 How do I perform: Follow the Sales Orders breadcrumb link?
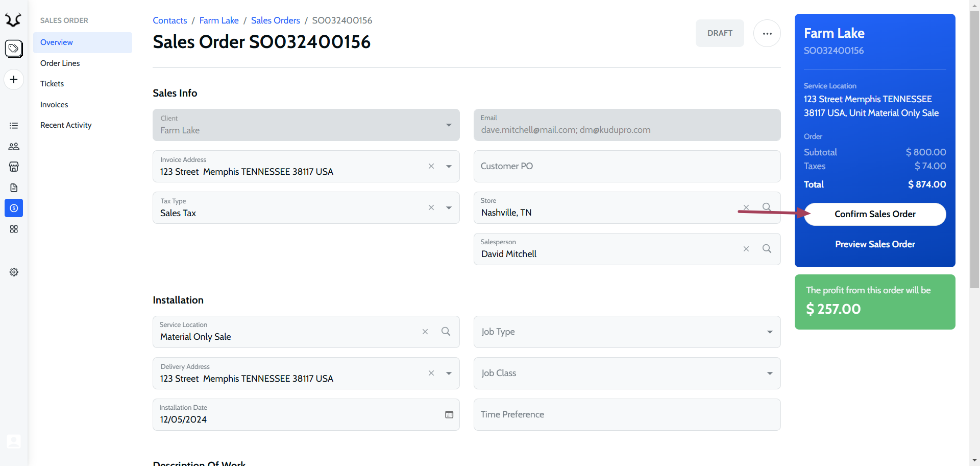click(275, 20)
